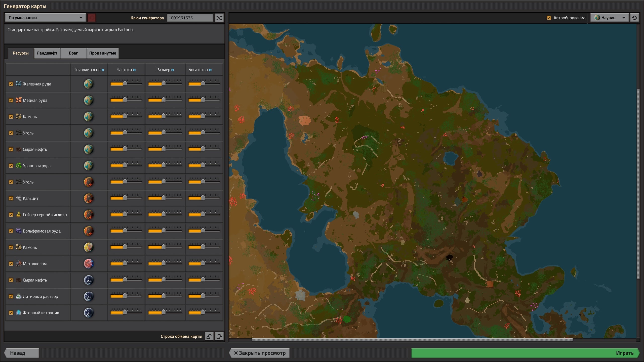Toggle the Кальцит checkbox
644x362 pixels.
[11, 198]
